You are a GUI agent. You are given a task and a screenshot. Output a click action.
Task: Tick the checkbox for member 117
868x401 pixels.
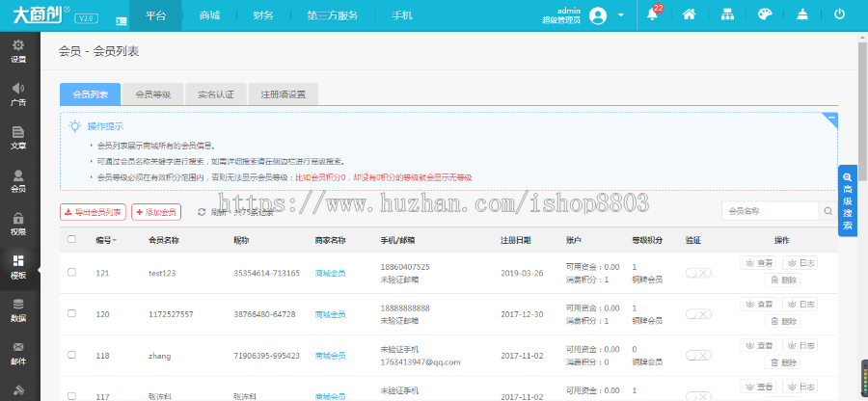[71, 396]
